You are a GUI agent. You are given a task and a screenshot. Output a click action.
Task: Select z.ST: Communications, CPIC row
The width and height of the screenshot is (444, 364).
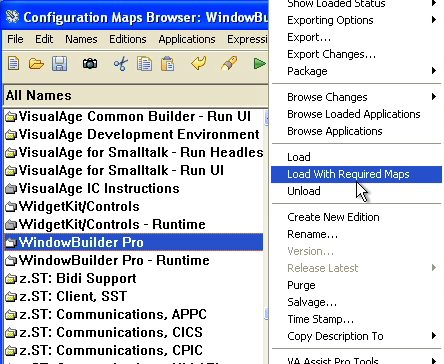pos(134,350)
